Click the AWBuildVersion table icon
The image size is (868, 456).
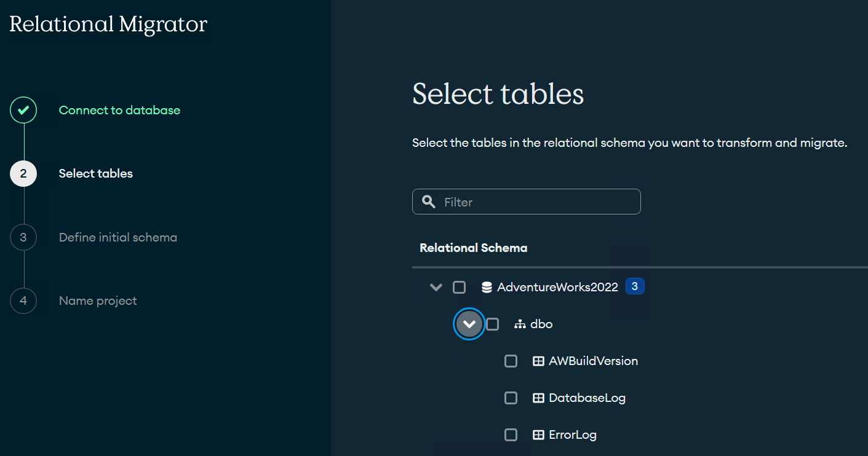pyautogui.click(x=538, y=361)
